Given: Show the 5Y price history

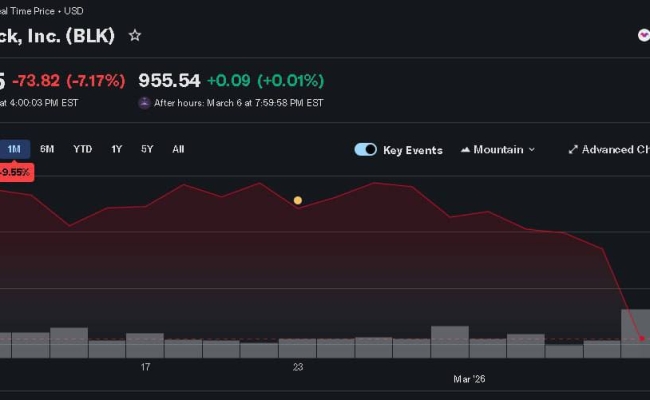Looking at the screenshot, I should [x=147, y=149].
